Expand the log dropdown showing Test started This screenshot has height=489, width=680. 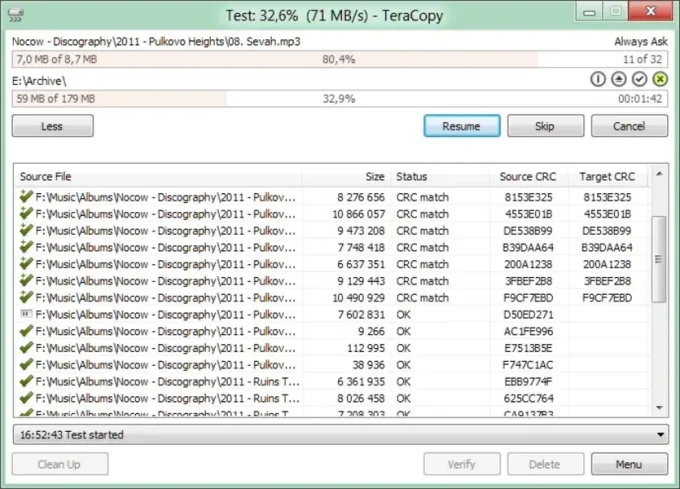tap(658, 435)
